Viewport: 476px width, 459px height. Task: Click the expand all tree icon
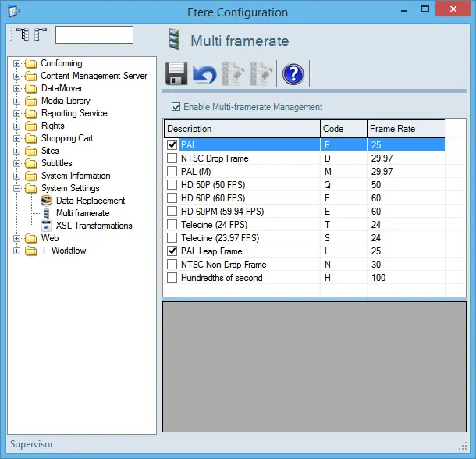(22, 35)
